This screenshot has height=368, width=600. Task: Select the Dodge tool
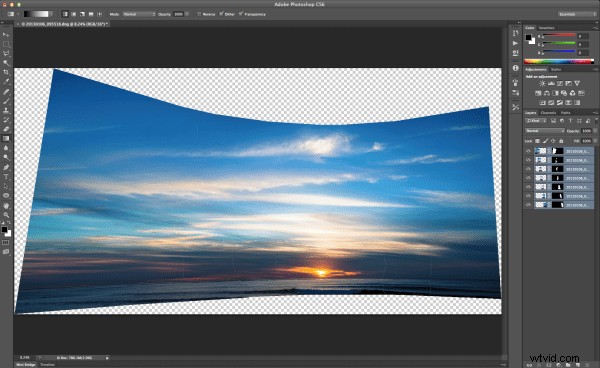click(x=6, y=157)
